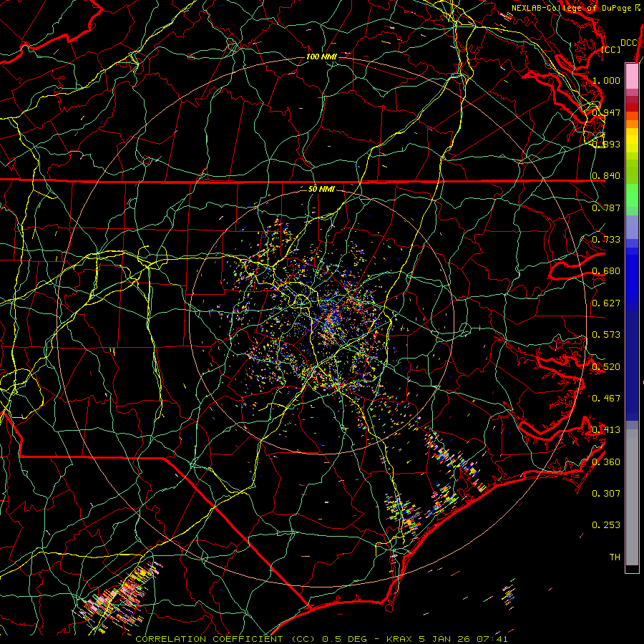Pick the dark red swatch below 1.000
The height and width of the screenshot is (644, 644).
tap(632, 107)
